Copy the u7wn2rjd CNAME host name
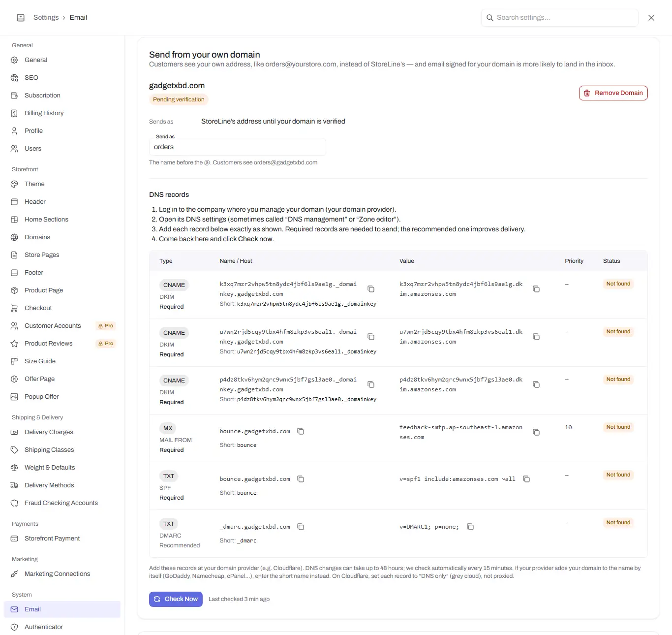 pyautogui.click(x=371, y=337)
